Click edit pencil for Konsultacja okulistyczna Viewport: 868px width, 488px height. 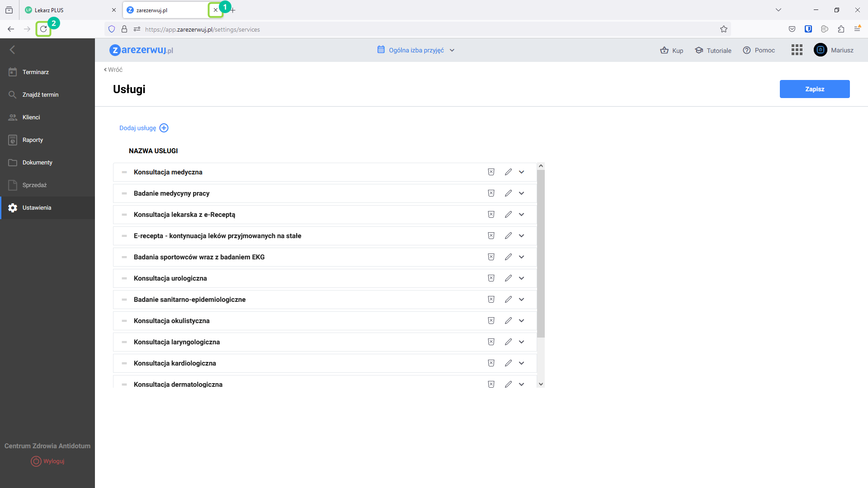pyautogui.click(x=508, y=321)
